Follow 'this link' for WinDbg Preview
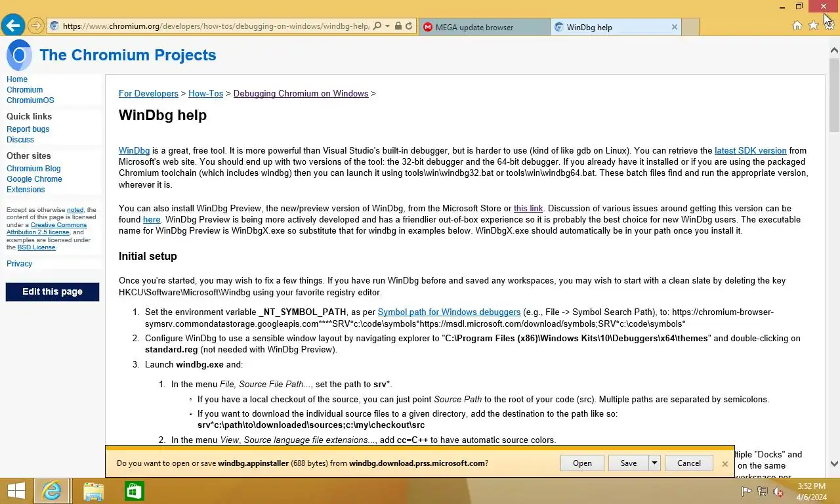The image size is (840, 504). [528, 209]
